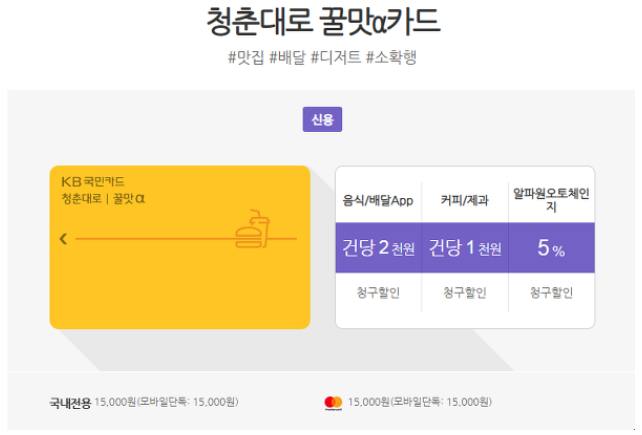Click the 15,000원 fee next to Mastercard logo
This screenshot has width=642, height=435.
pos(420,402)
